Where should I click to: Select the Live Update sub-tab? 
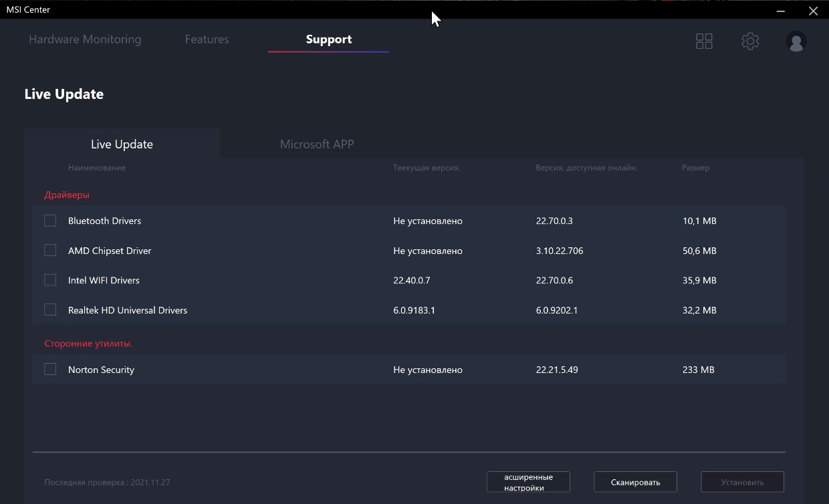click(122, 144)
